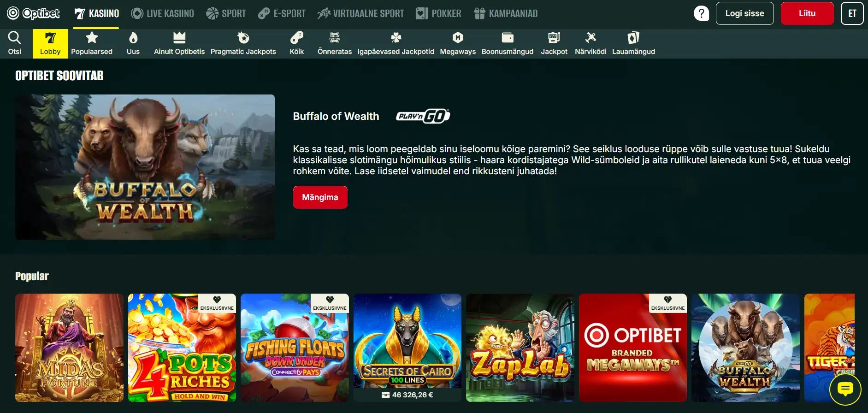868x413 pixels.
Task: Open the Kasiino section
Action: click(x=97, y=13)
